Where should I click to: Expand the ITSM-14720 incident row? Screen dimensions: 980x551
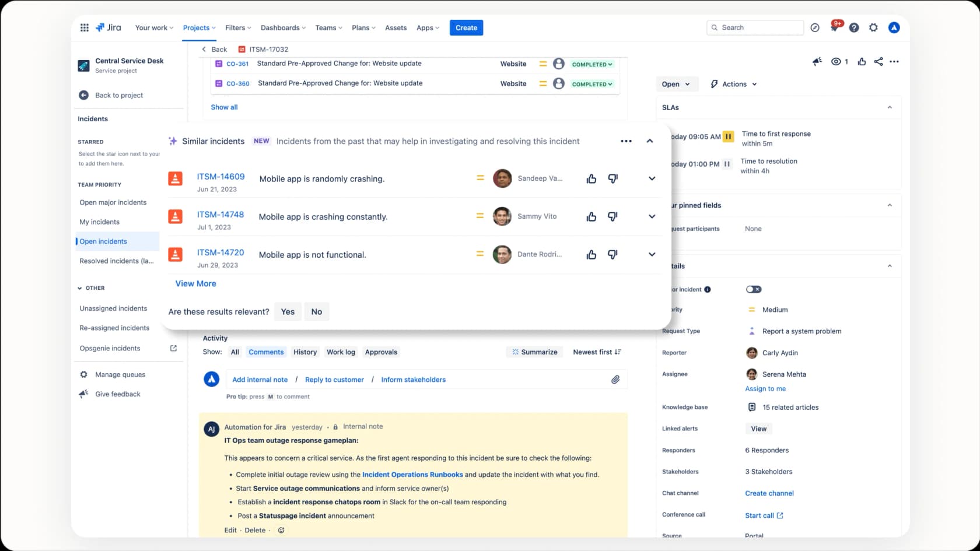pos(652,255)
